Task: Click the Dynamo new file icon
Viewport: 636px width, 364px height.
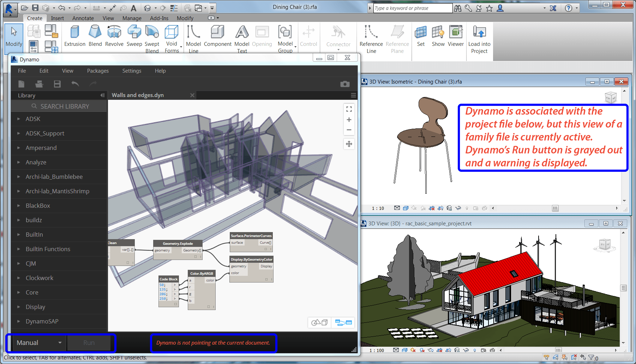Action: 22,84
